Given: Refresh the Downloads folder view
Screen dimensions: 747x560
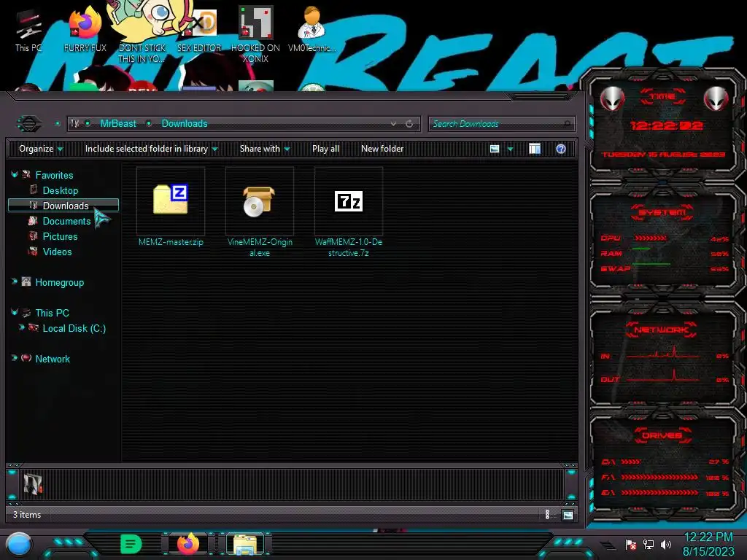Looking at the screenshot, I should (x=409, y=124).
